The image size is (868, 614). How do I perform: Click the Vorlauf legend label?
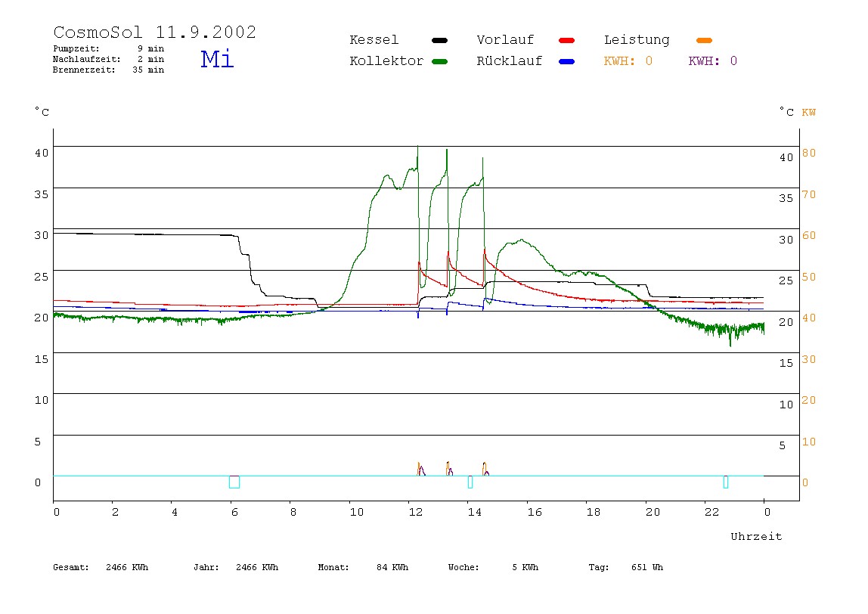pos(505,40)
